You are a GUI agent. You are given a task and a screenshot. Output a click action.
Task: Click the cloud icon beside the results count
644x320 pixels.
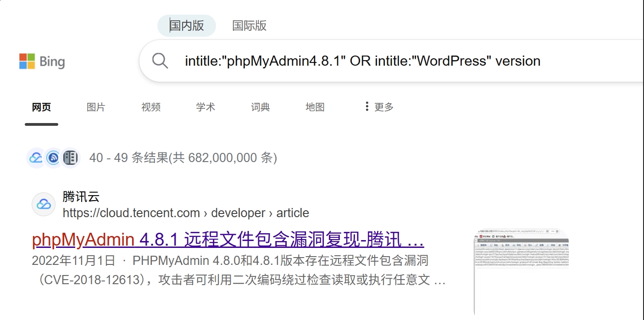pyautogui.click(x=35, y=158)
